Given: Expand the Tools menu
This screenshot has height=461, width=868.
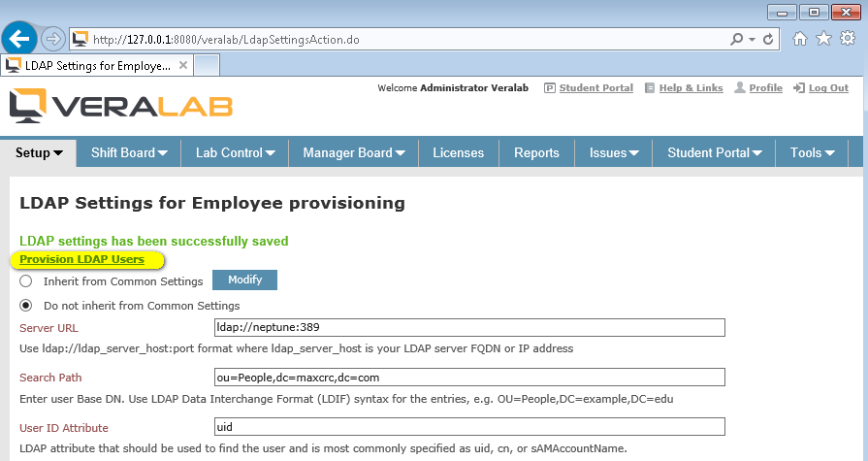Looking at the screenshot, I should pos(812,153).
